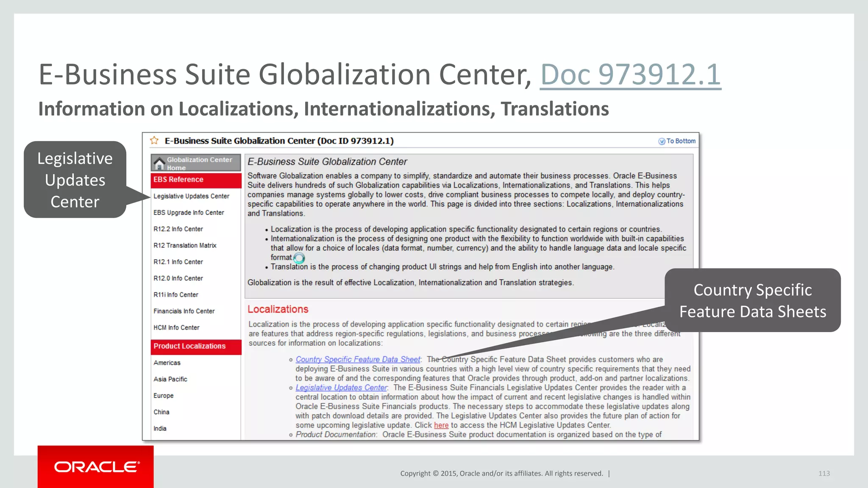
Task: Open EBS Upgrade Info Center
Action: pos(189,213)
